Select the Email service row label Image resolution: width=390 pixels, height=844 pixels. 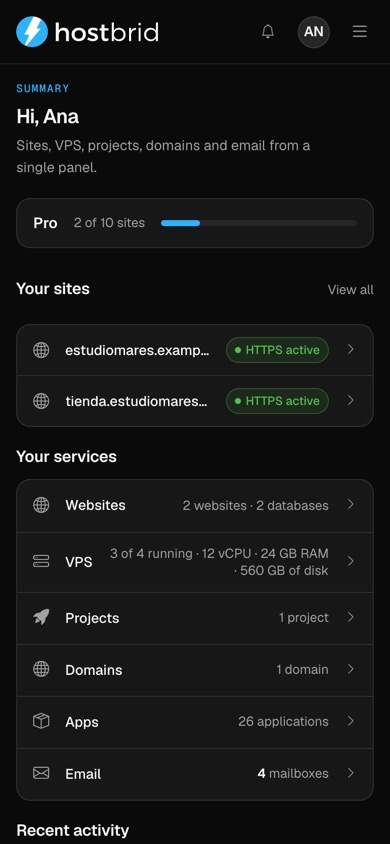(83, 774)
